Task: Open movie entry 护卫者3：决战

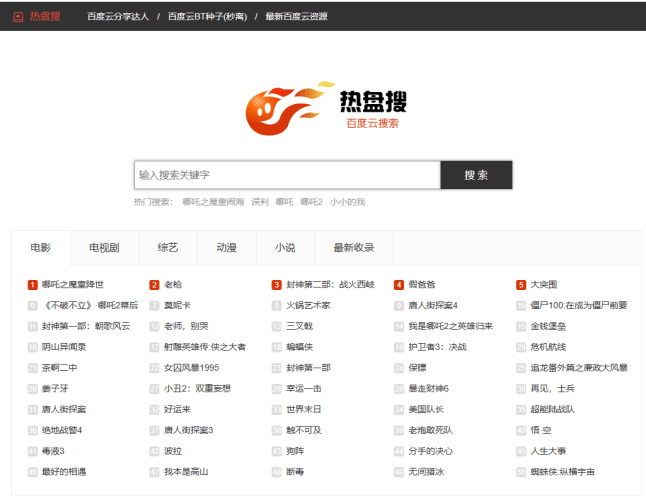Action: 437,347
